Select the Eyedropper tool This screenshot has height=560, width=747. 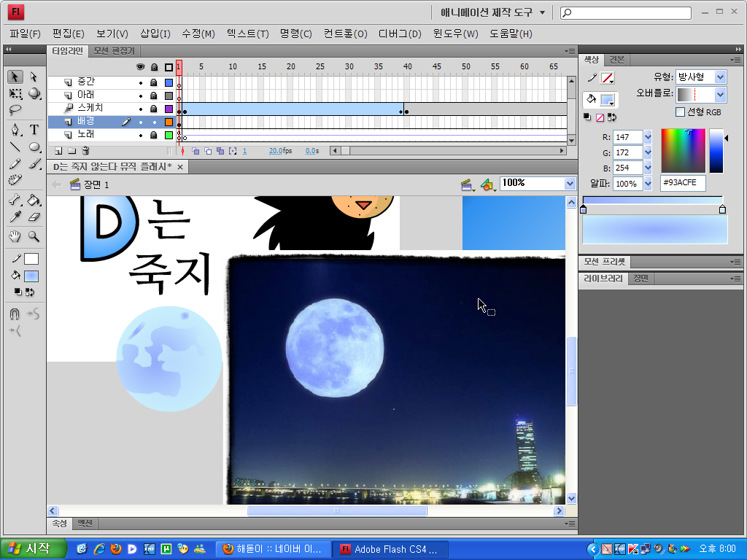click(x=15, y=217)
